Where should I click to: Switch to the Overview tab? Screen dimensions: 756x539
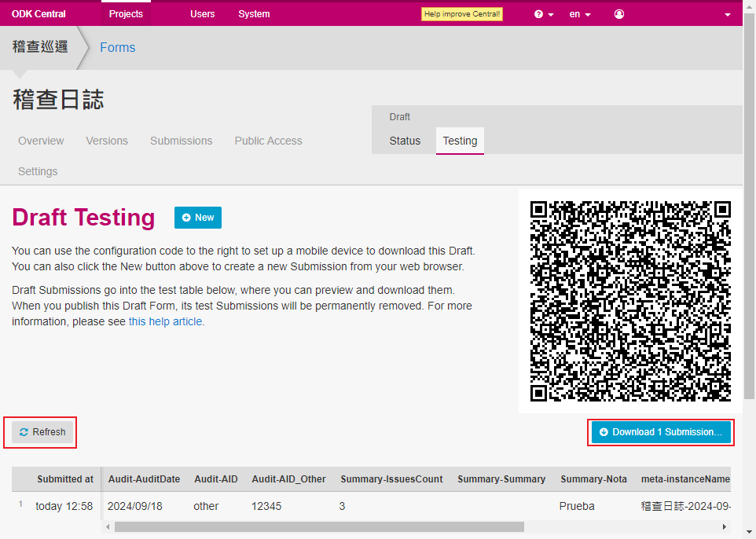pyautogui.click(x=41, y=141)
